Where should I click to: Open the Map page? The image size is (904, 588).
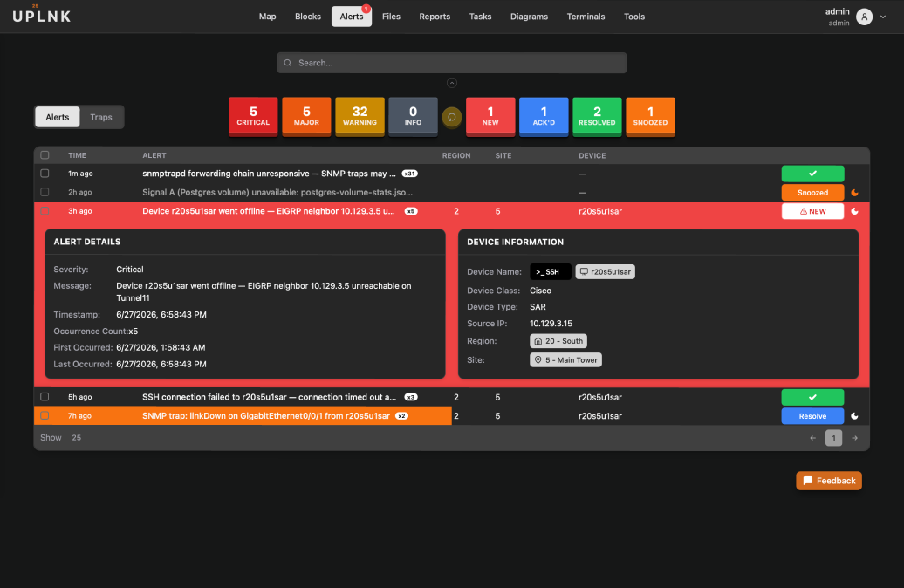tap(267, 17)
